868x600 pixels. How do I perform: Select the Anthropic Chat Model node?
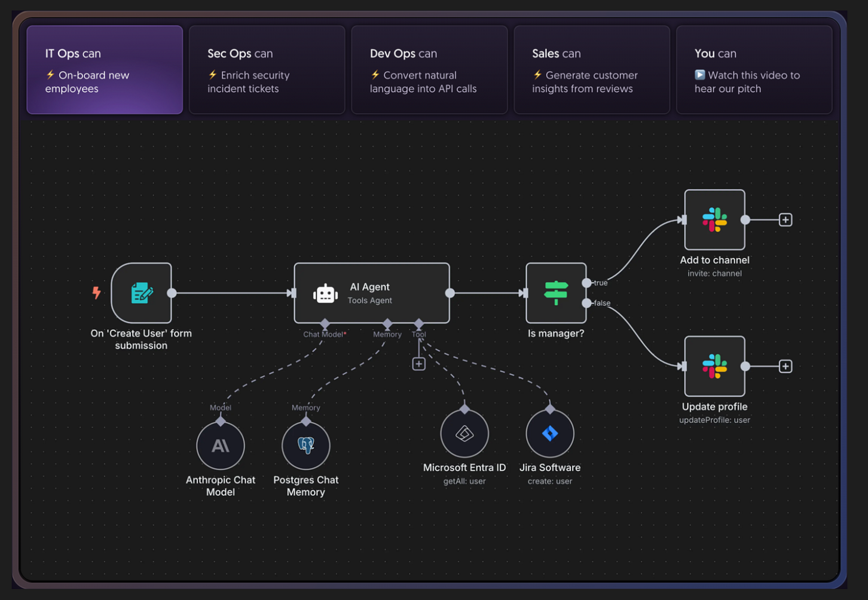pyautogui.click(x=221, y=446)
